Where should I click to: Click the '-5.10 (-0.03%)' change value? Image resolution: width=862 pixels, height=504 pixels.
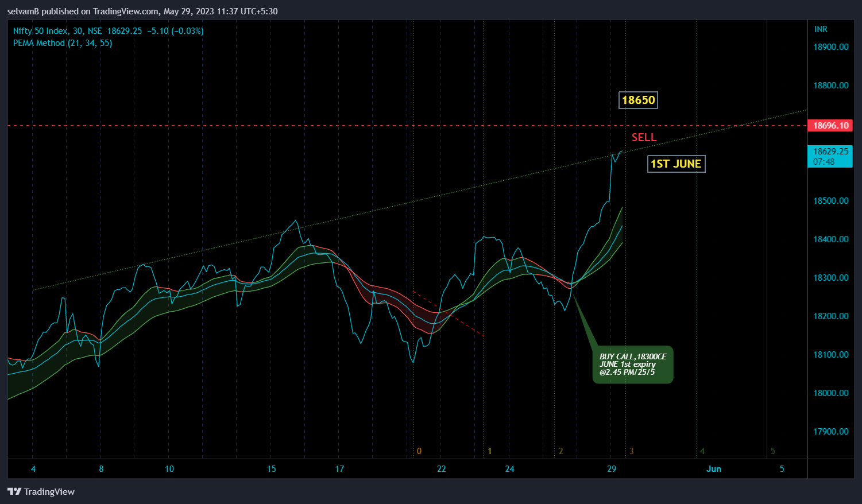175,31
